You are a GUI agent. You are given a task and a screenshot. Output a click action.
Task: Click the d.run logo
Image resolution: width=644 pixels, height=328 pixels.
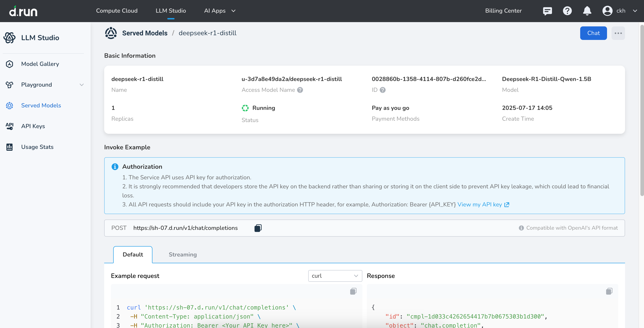23,11
